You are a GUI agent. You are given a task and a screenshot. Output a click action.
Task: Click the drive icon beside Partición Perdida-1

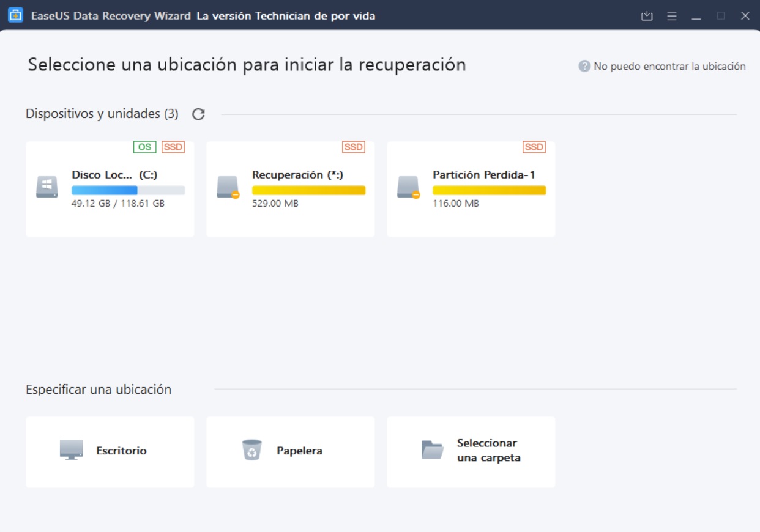(x=408, y=187)
